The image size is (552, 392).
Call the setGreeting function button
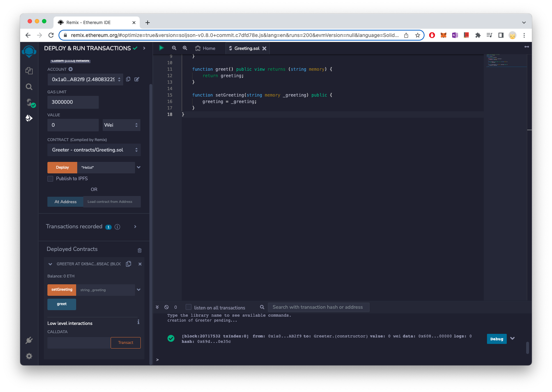[x=62, y=290]
